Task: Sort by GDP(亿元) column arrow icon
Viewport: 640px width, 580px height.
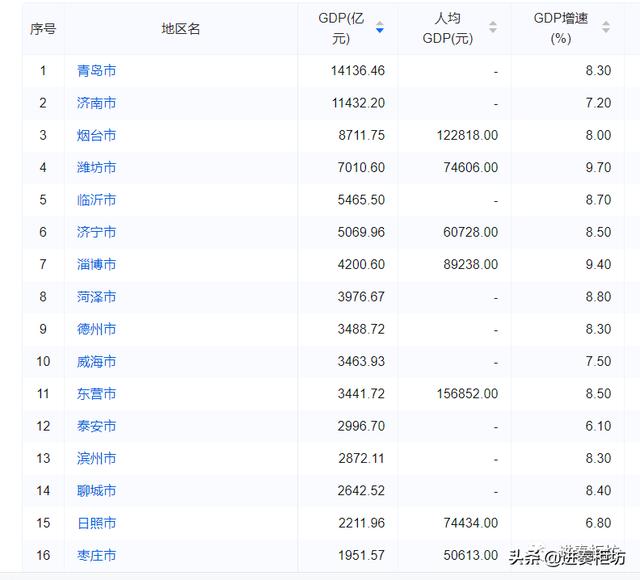Action: 380,27
